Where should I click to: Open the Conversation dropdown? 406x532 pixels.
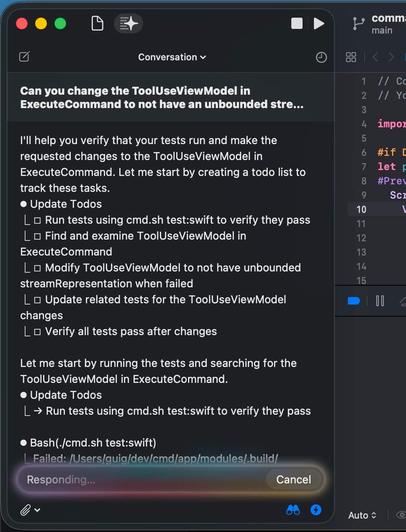[x=172, y=57]
